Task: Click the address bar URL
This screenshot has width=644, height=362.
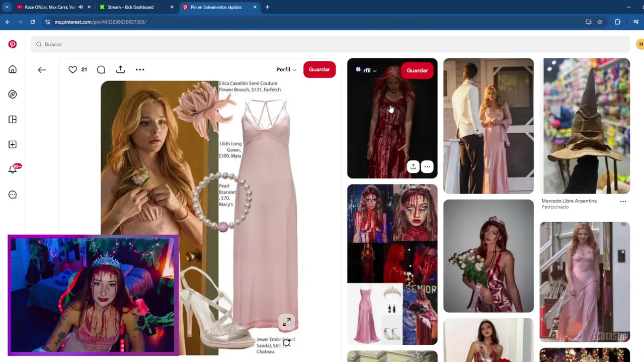Action: coord(100,22)
